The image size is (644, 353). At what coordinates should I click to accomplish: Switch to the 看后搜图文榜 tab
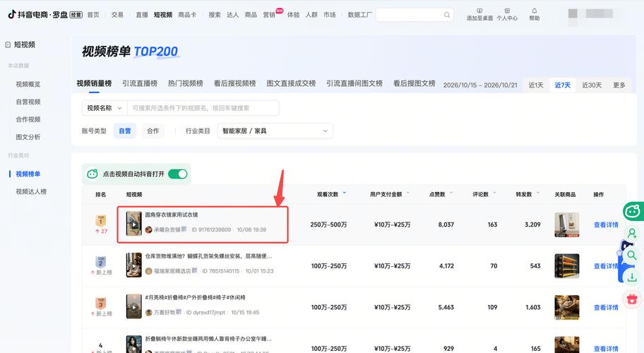(414, 83)
